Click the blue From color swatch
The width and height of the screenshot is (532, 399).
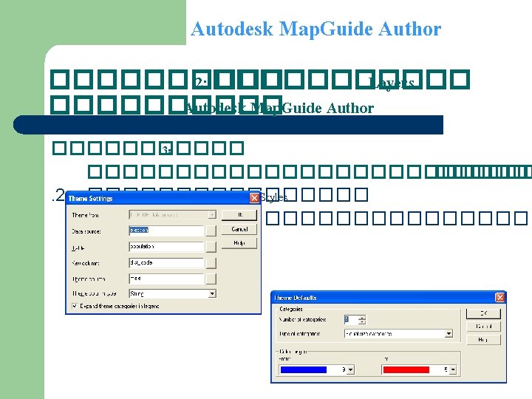[x=304, y=370]
